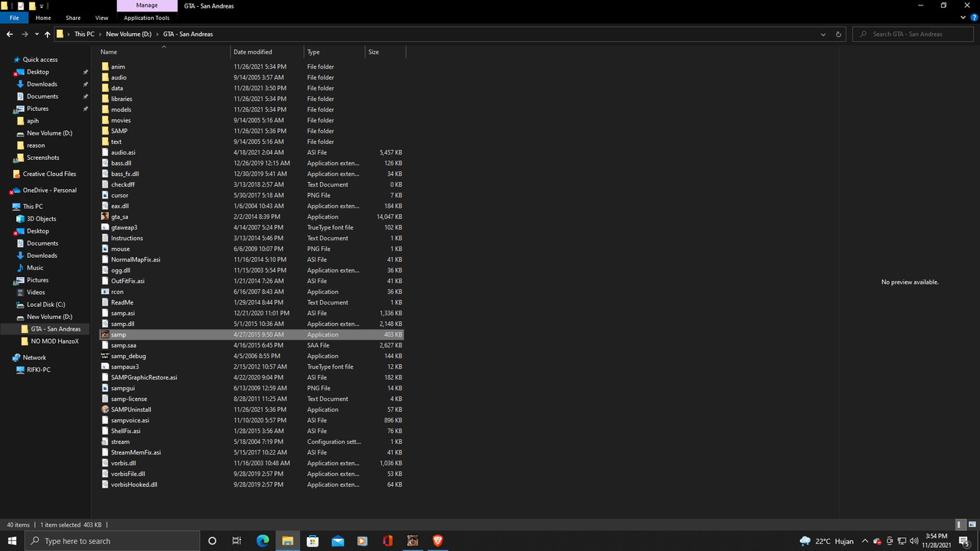
Task: Expand path chevron after New Volume (D:)
Action: (x=158, y=34)
